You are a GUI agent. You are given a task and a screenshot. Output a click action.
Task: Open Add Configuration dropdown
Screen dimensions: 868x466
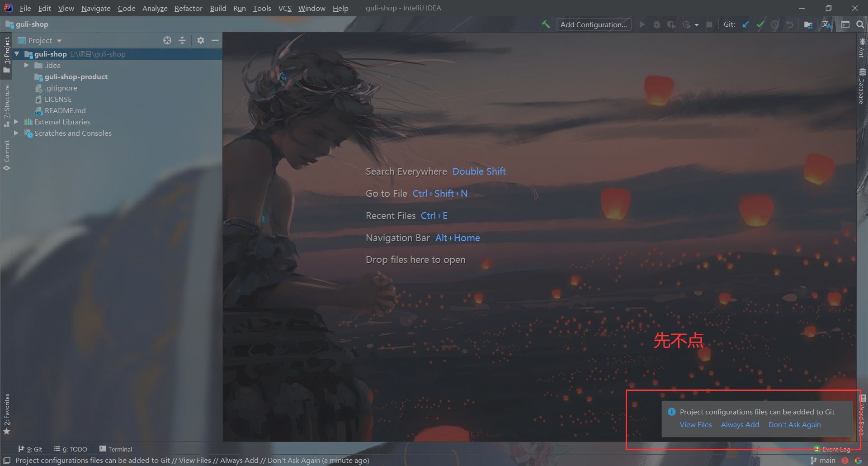(594, 24)
